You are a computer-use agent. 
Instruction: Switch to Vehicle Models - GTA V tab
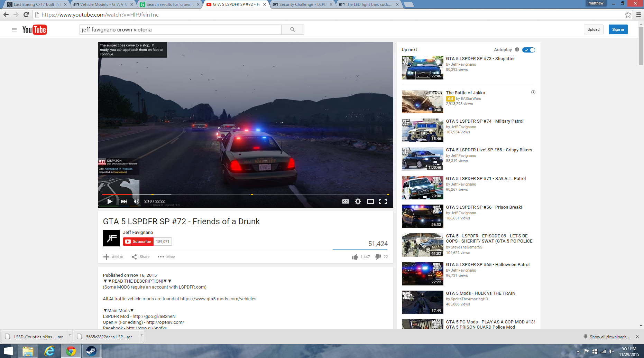tap(102, 4)
